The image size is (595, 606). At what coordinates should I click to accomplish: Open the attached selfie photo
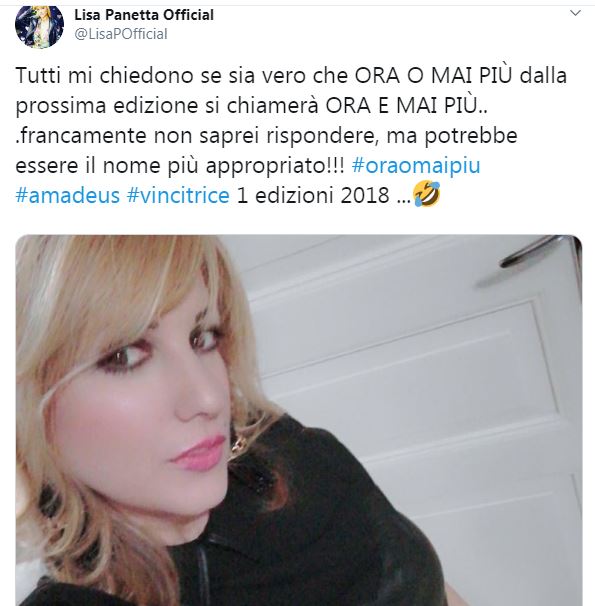299,420
